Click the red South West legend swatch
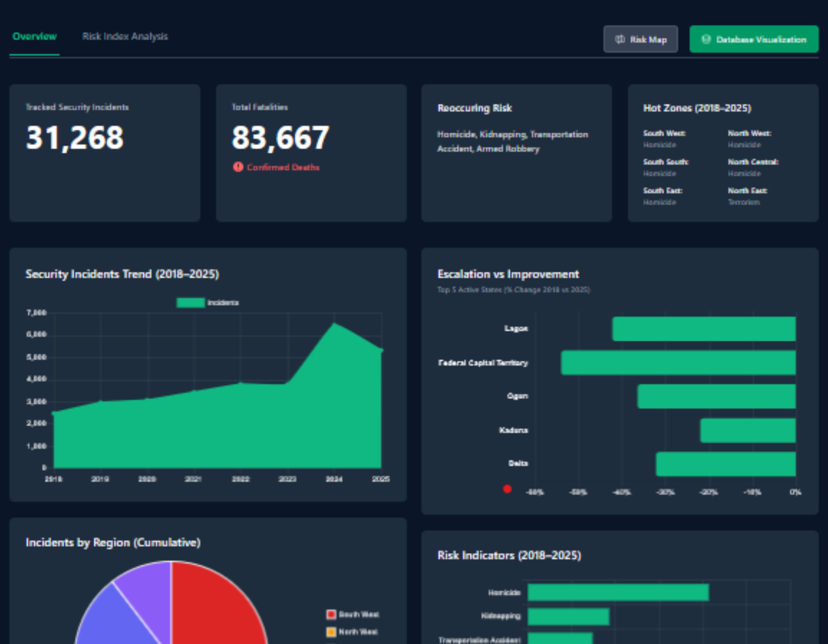 [331, 614]
